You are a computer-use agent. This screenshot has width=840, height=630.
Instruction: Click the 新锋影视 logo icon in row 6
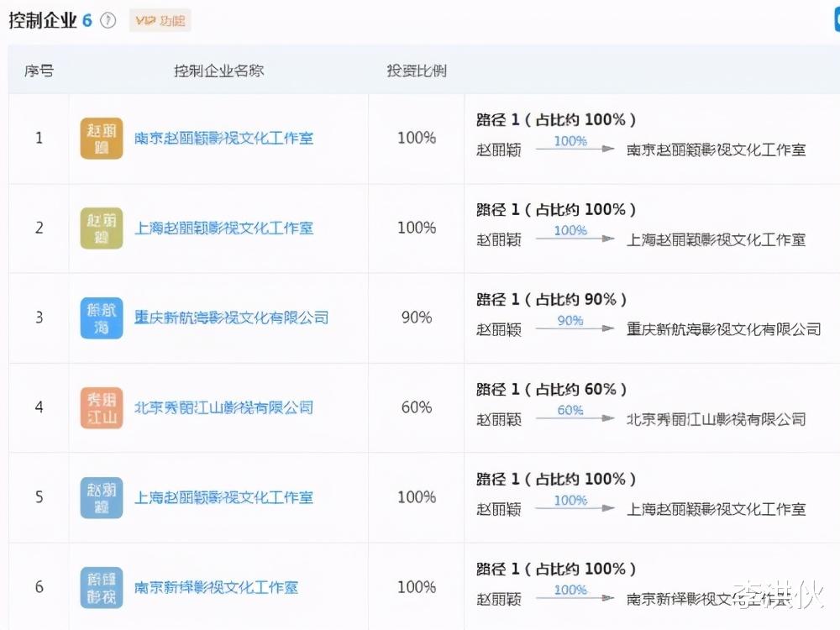(101, 587)
